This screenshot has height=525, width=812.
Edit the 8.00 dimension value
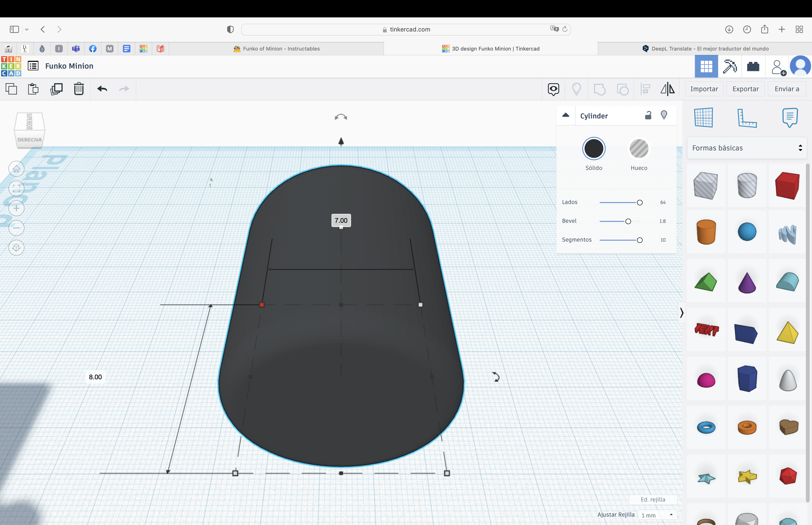95,377
